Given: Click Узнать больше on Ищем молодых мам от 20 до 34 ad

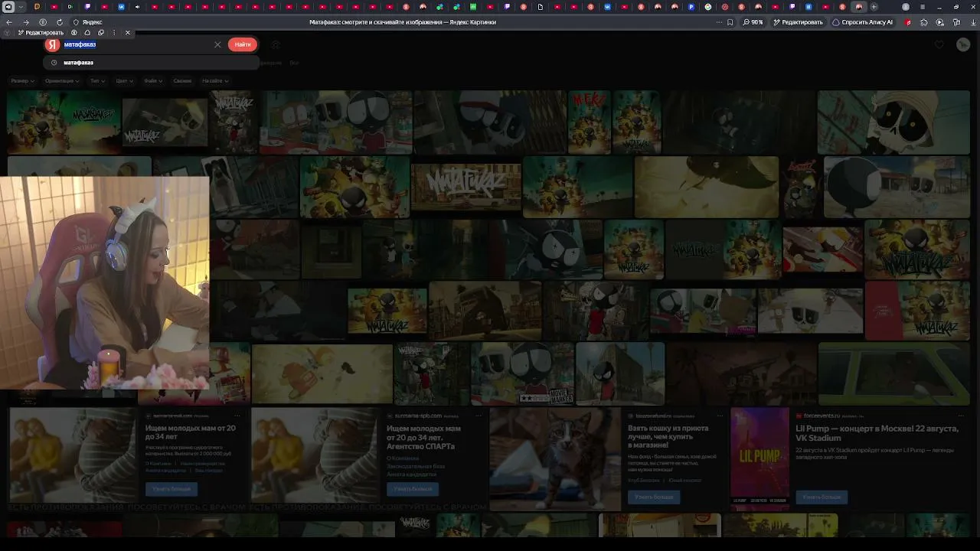Looking at the screenshot, I should 171,488.
